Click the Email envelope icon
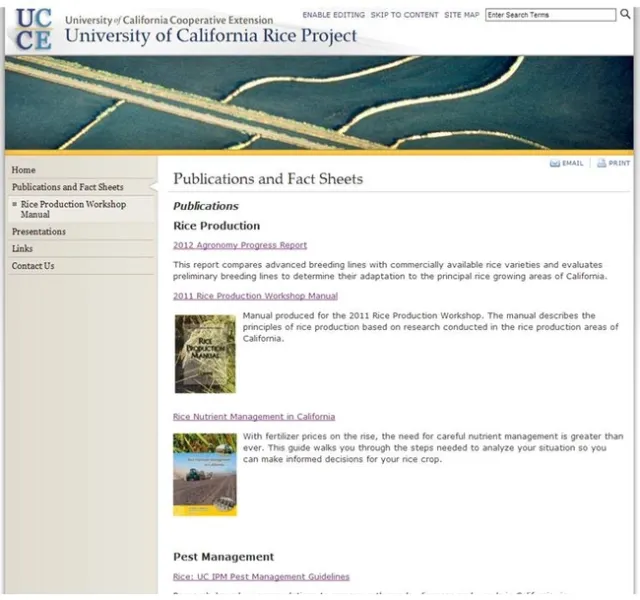The width and height of the screenshot is (640, 600). click(x=555, y=163)
